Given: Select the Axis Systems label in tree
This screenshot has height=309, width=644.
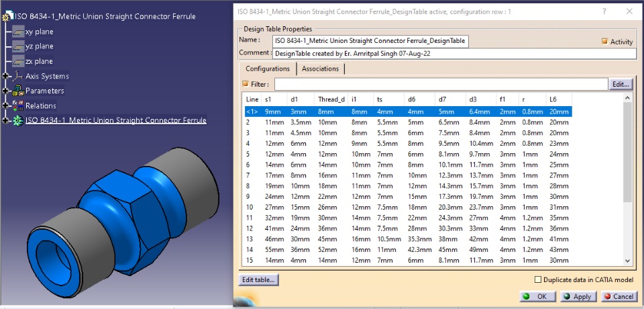Looking at the screenshot, I should click(47, 76).
